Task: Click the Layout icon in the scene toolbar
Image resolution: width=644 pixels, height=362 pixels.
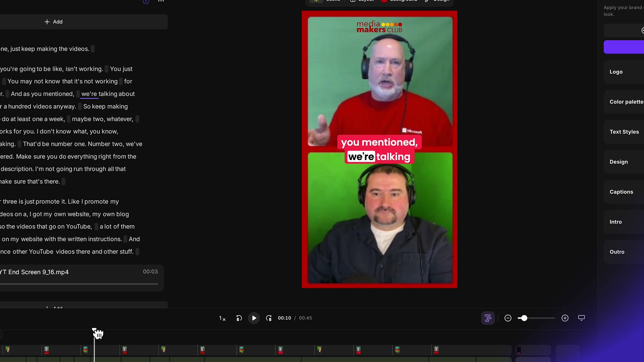Action: click(353, 1)
